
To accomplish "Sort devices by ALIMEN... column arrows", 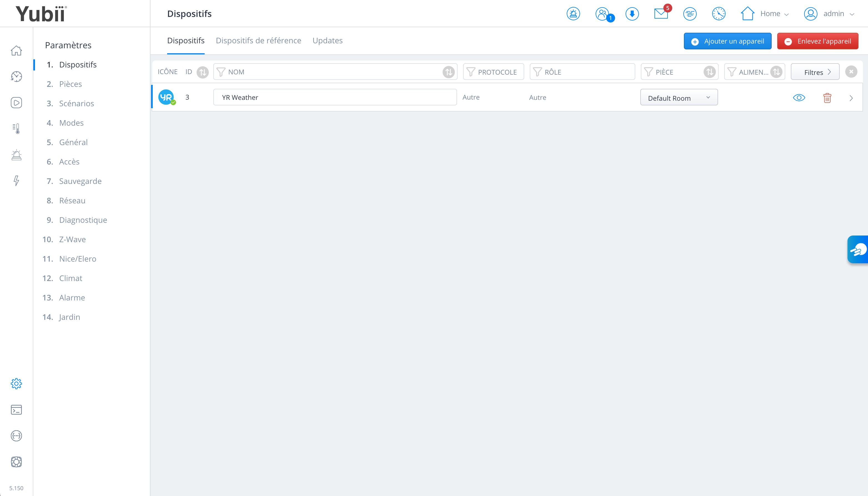I will point(777,72).
